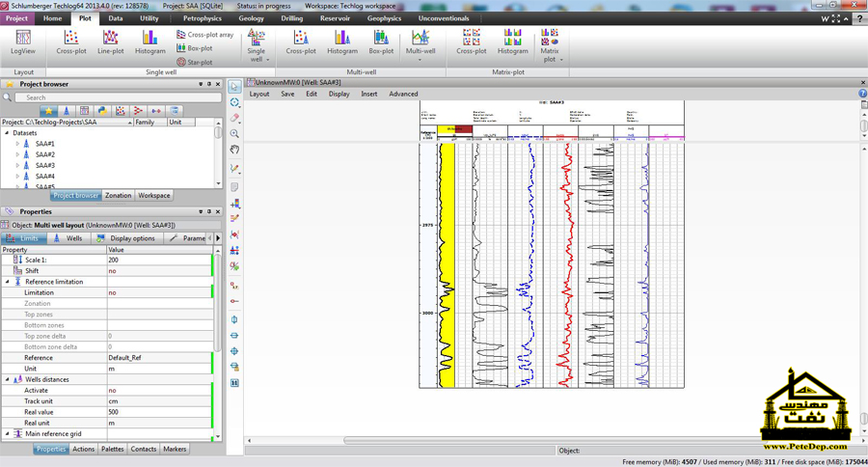Open the Unconventionals ribbon tab

pyautogui.click(x=444, y=18)
